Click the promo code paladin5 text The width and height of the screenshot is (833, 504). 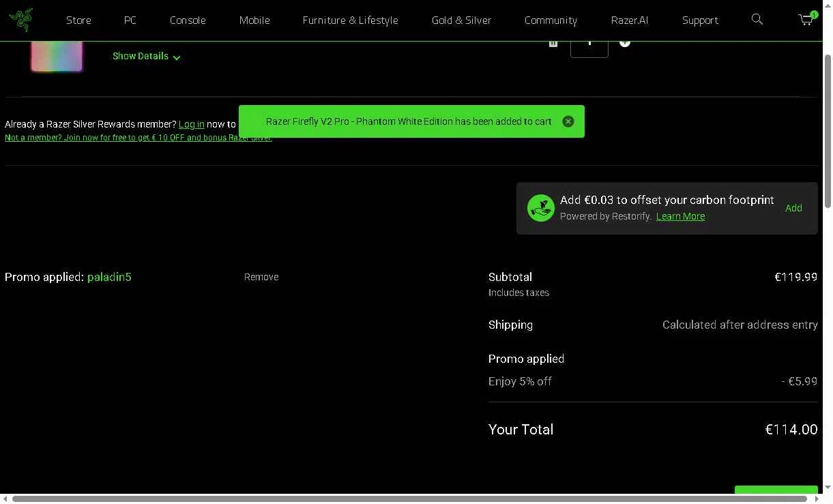[x=109, y=277]
